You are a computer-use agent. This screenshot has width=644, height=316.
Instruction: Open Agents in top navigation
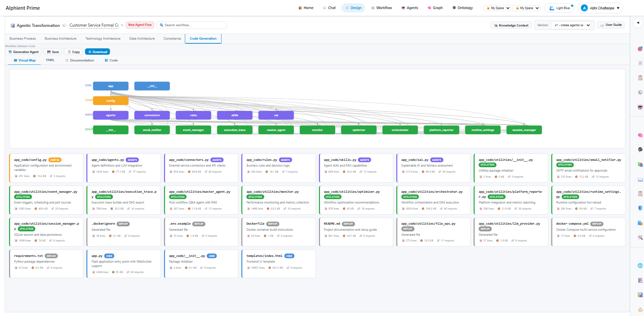coord(410,8)
